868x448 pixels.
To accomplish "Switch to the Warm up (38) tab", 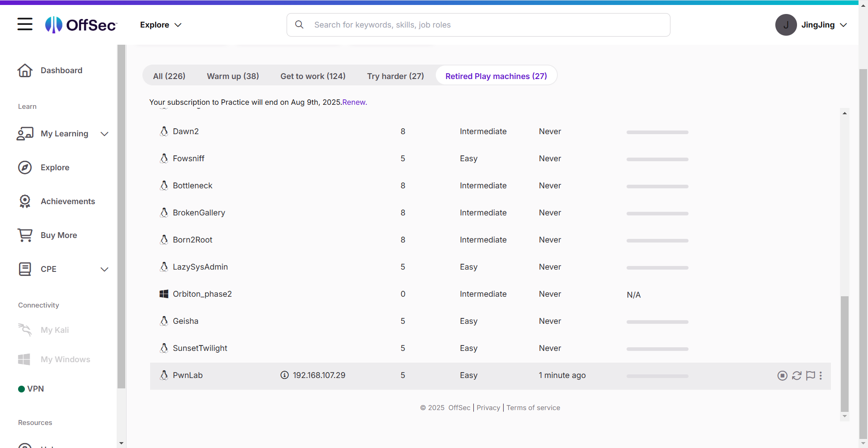I will click(x=233, y=76).
